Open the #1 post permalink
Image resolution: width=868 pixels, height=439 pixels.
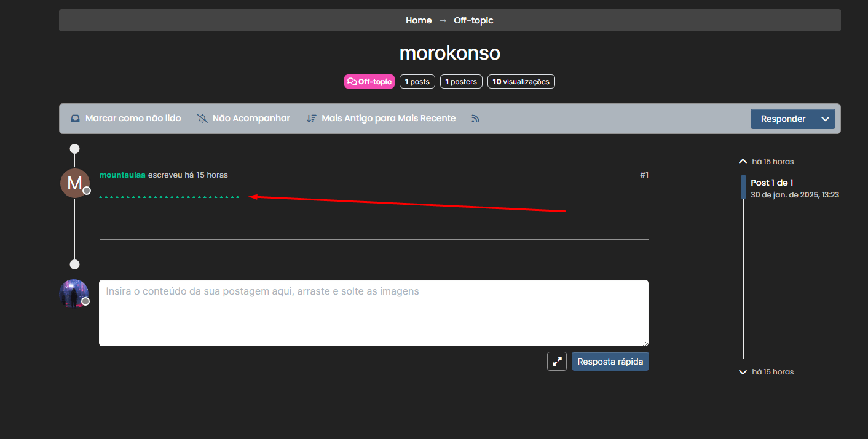(644, 175)
